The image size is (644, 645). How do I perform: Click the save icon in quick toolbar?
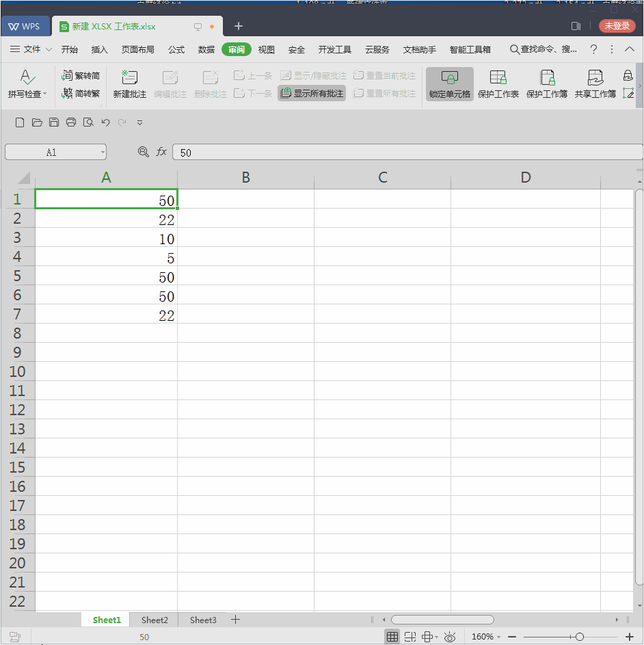coord(54,122)
